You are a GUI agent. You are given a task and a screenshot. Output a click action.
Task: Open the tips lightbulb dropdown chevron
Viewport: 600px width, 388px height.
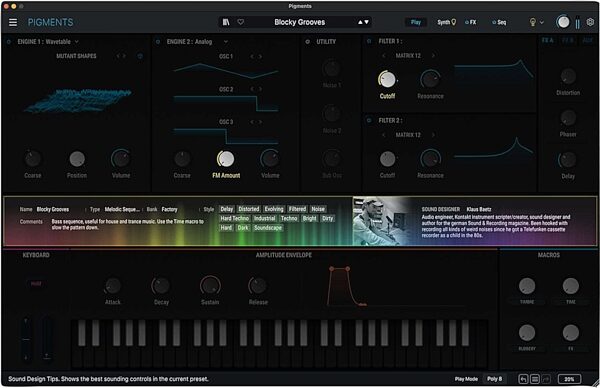541,23
